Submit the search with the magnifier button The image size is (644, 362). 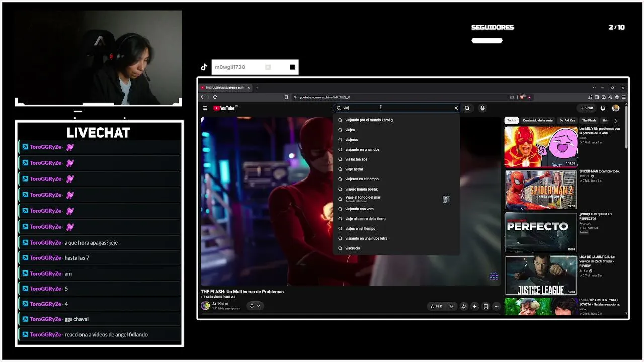pos(467,108)
